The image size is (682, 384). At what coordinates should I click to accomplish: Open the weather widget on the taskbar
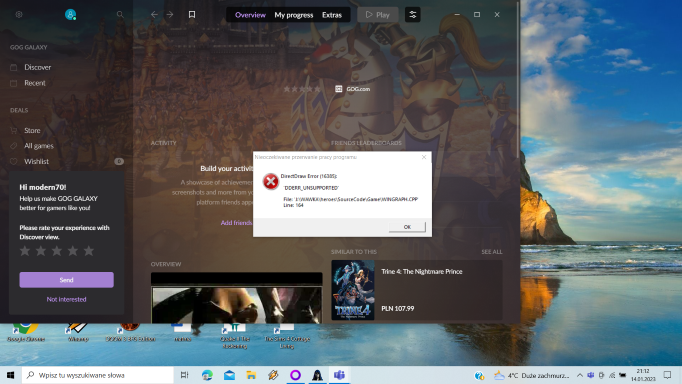[532, 375]
